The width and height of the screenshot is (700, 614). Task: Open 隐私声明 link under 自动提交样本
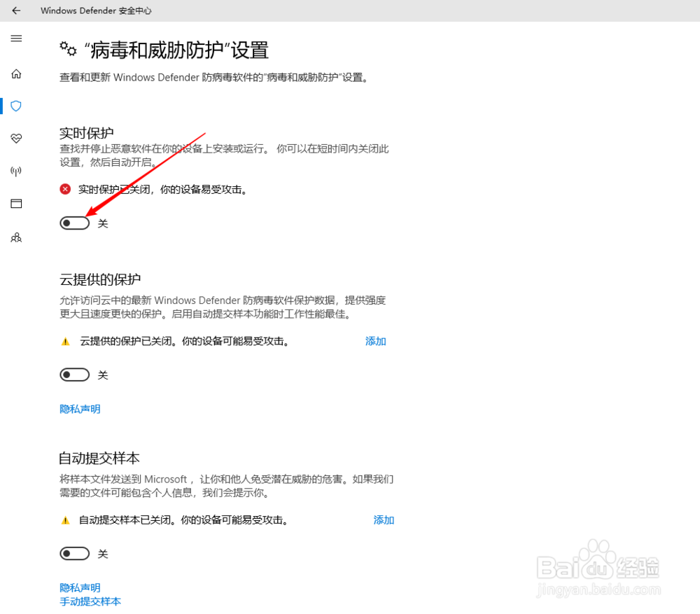(x=80, y=587)
